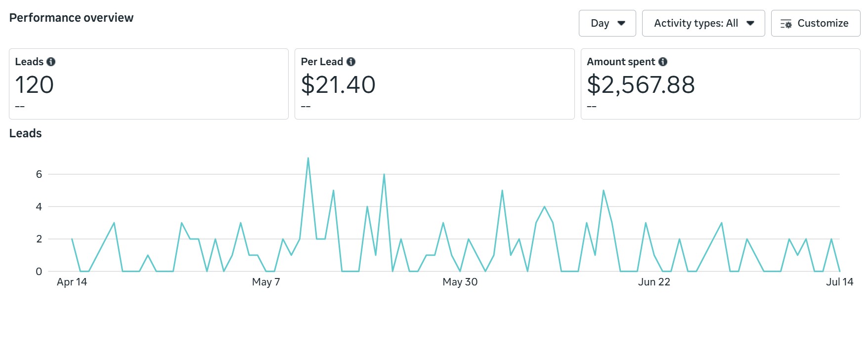The height and width of the screenshot is (359, 868).
Task: Click the Customize settings icon
Action: click(x=786, y=24)
